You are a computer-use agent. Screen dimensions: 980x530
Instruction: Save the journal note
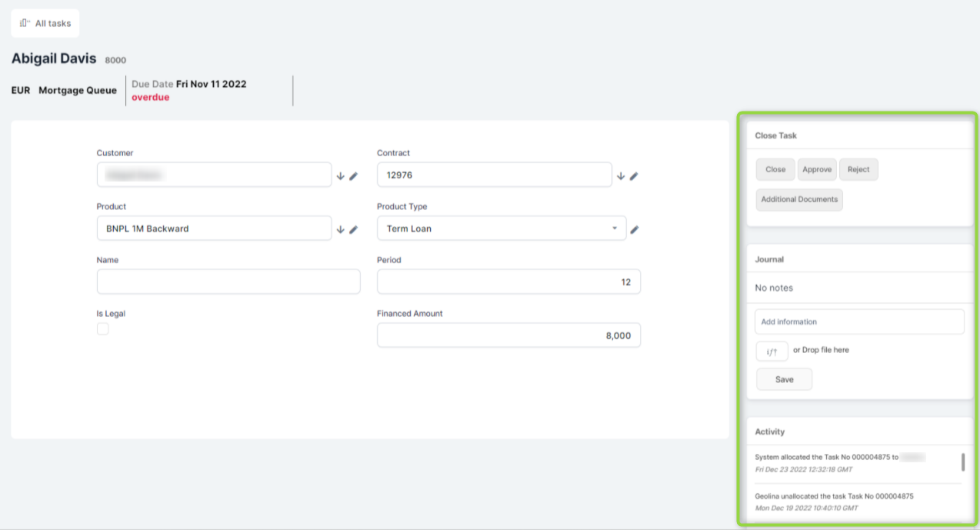tap(784, 379)
